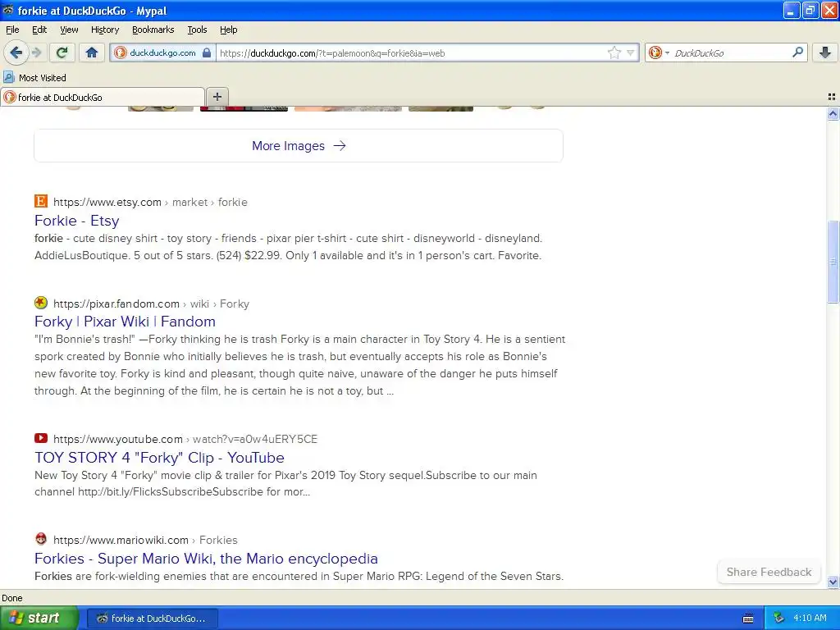Click the scrollbar down arrow
The image size is (840, 630).
tap(833, 582)
